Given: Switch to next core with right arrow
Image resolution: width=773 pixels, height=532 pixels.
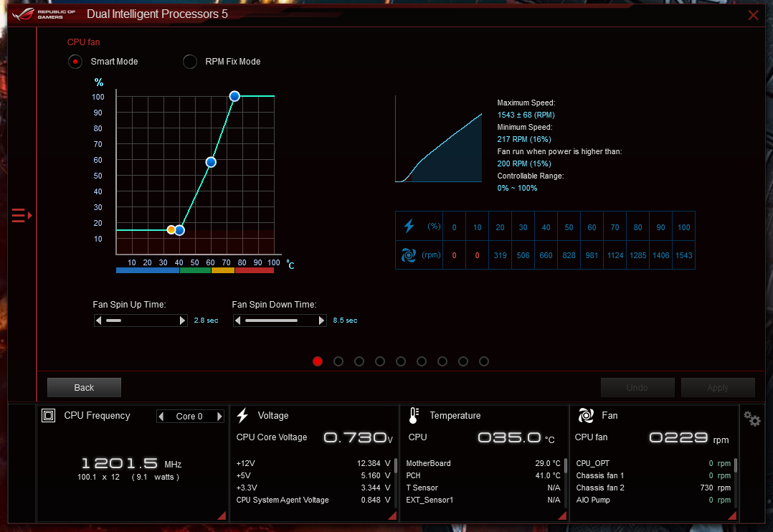Looking at the screenshot, I should click(x=219, y=416).
